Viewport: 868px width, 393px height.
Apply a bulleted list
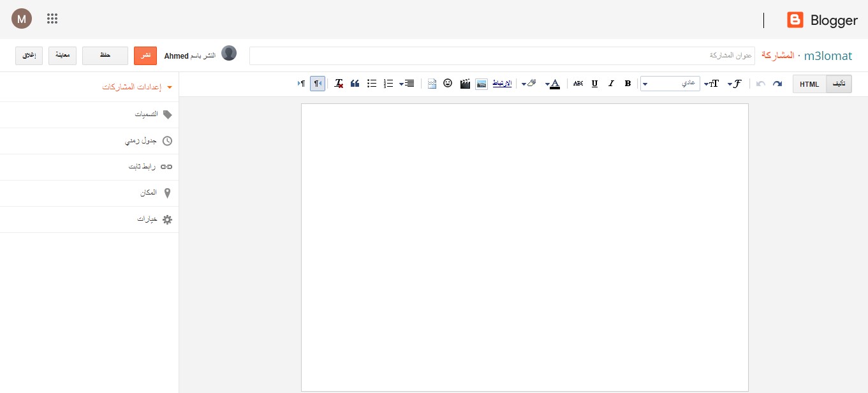(x=372, y=84)
